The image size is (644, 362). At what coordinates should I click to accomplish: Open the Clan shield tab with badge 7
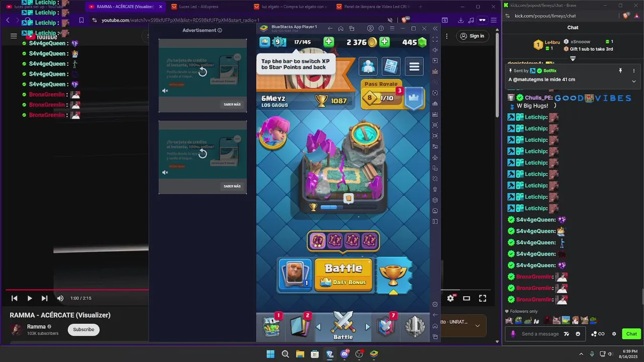click(x=386, y=326)
